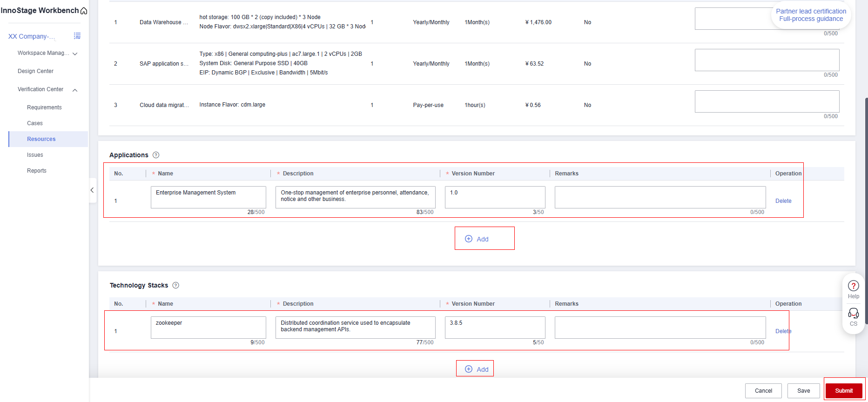
Task: Click the Cloud data migration name cell
Action: pos(164,105)
